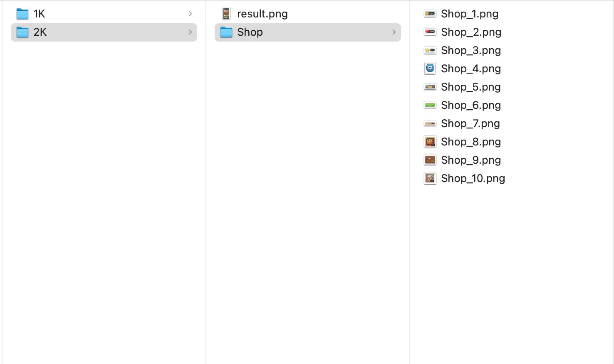614x364 pixels.
Task: Expand the 1K folder via its chevron
Action: pyautogui.click(x=190, y=14)
